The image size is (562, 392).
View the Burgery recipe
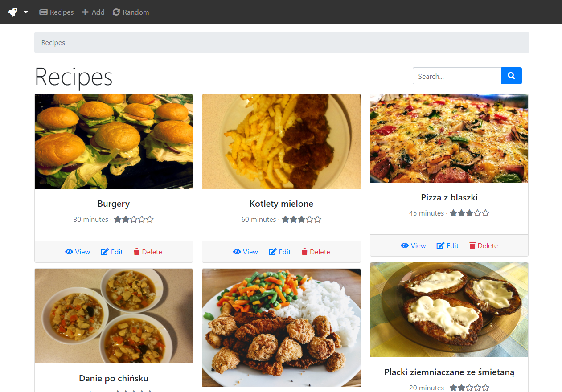click(78, 252)
